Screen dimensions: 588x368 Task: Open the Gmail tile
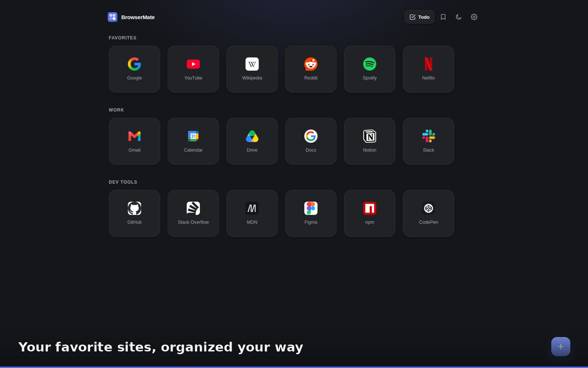pyautogui.click(x=134, y=141)
